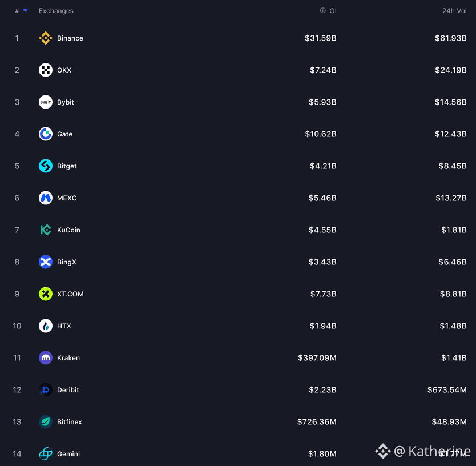Image resolution: width=476 pixels, height=466 pixels.
Task: Click the Binance logo icon
Action: 46,38
